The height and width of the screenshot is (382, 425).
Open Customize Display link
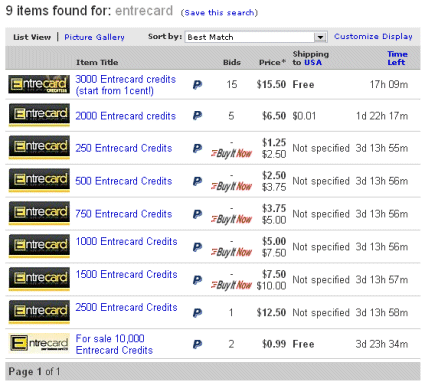point(373,36)
